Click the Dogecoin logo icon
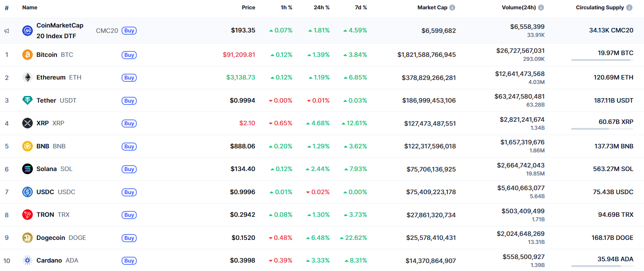The height and width of the screenshot is (271, 644). click(x=28, y=238)
